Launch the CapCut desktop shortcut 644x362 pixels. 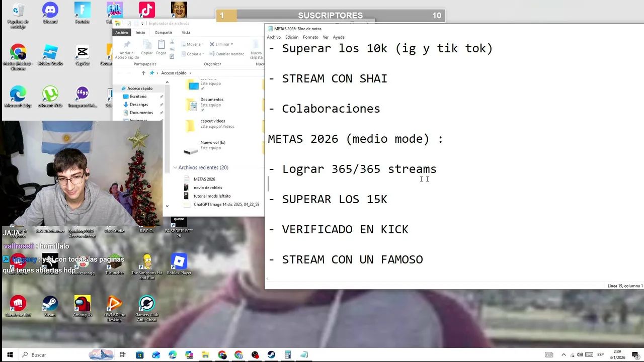pos(83,55)
